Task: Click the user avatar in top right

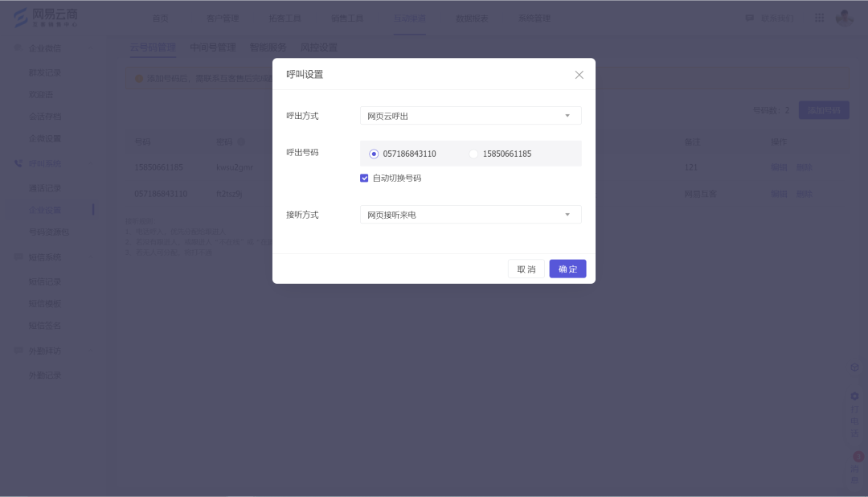Action: coord(845,17)
